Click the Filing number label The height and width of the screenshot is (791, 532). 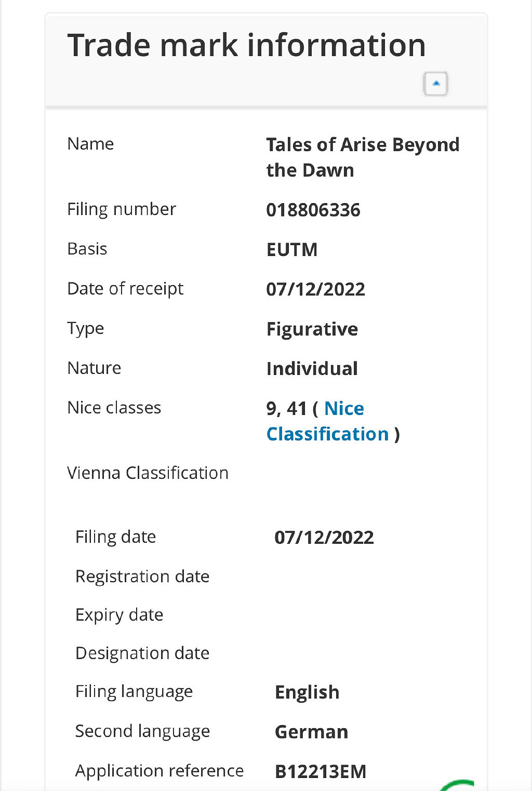122,209
